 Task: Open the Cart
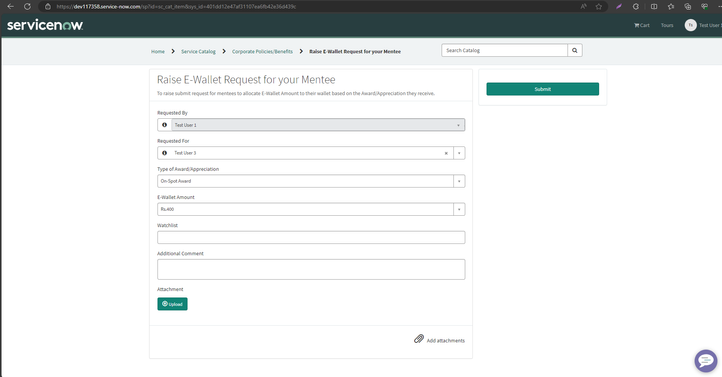(641, 25)
